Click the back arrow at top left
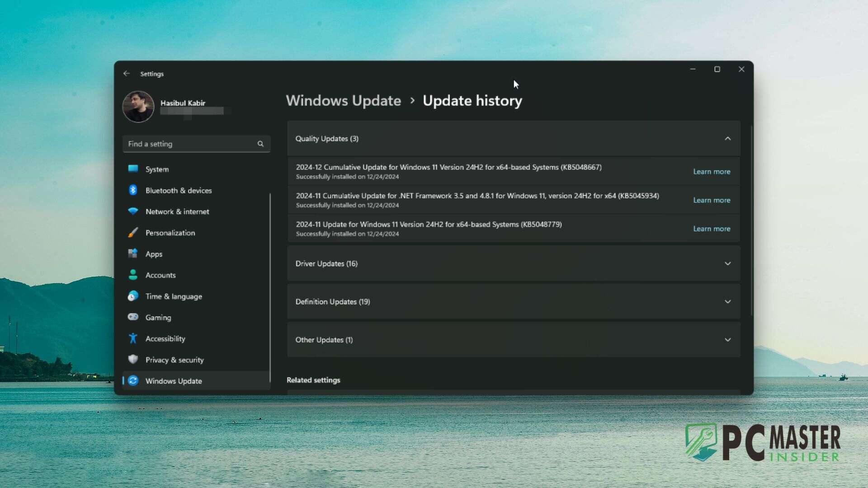 [127, 73]
